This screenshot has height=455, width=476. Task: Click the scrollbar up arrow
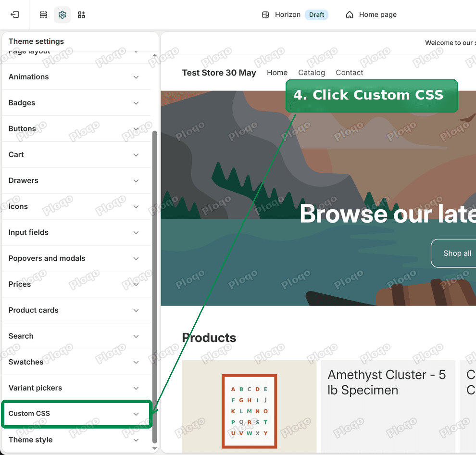pos(154,56)
